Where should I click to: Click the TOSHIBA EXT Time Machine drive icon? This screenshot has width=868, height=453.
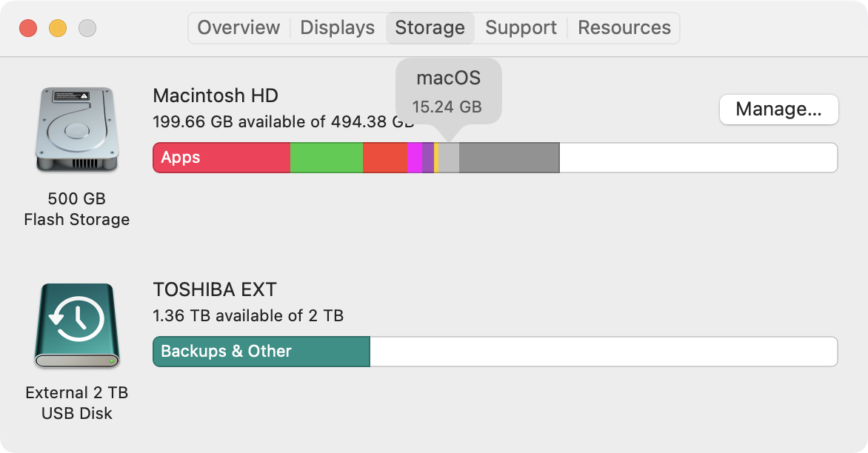77,326
